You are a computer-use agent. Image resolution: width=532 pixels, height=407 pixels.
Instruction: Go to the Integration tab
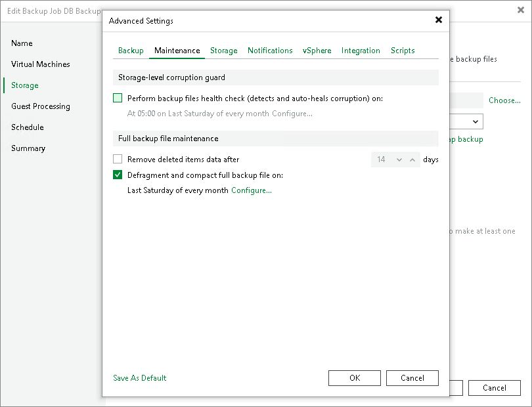point(361,51)
